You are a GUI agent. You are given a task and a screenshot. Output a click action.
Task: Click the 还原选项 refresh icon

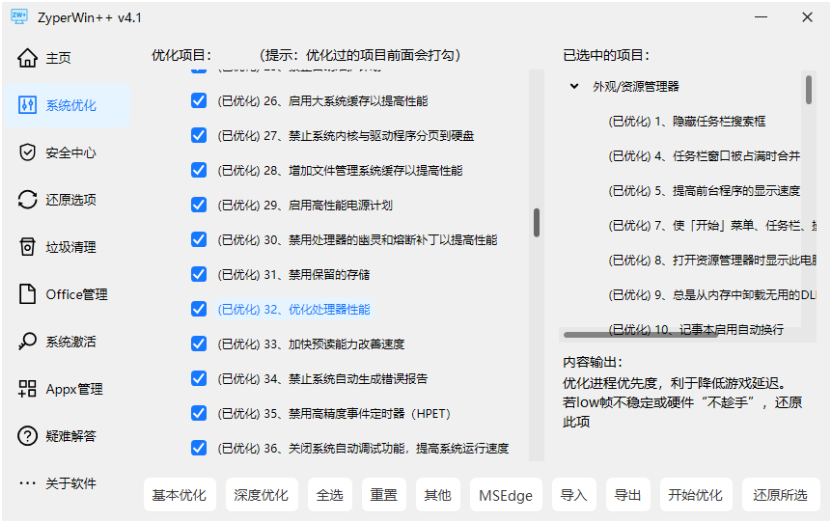tap(28, 200)
